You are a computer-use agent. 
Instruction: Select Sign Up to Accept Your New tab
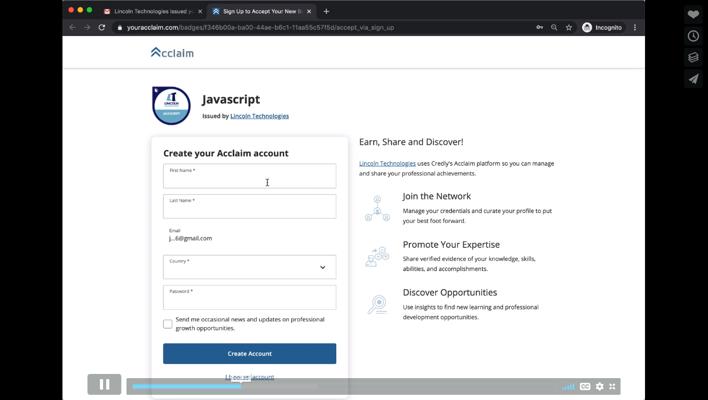[261, 11]
